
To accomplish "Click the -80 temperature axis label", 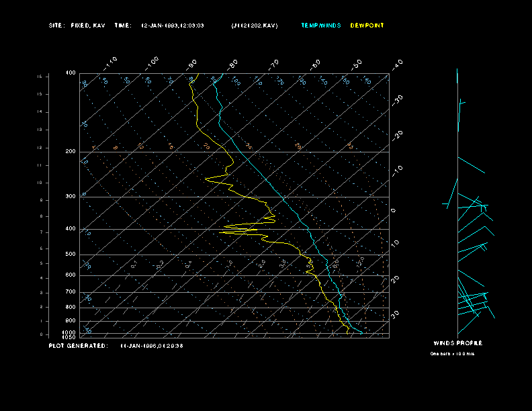I will (x=232, y=65).
